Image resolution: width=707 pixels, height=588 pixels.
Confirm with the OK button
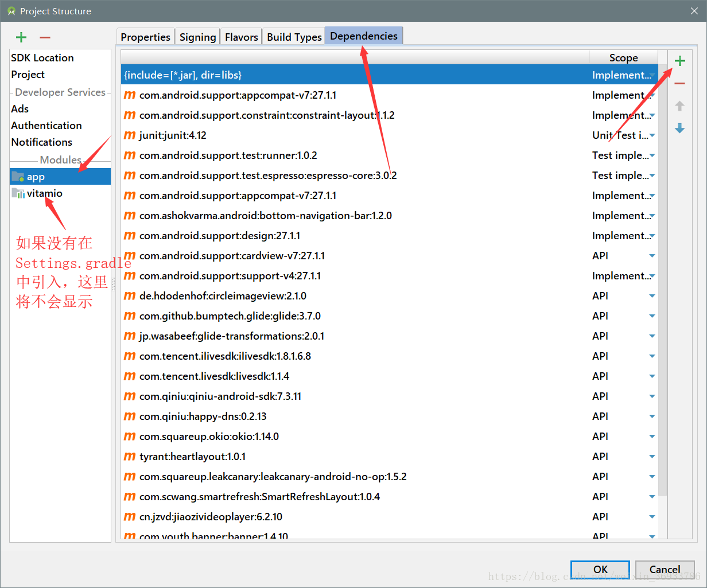600,570
